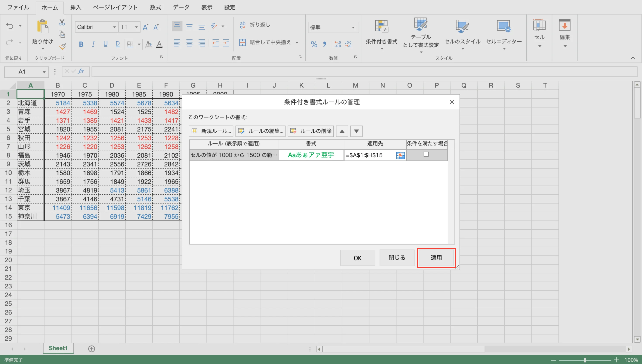Open the データ ribbon tab

pyautogui.click(x=181, y=7)
